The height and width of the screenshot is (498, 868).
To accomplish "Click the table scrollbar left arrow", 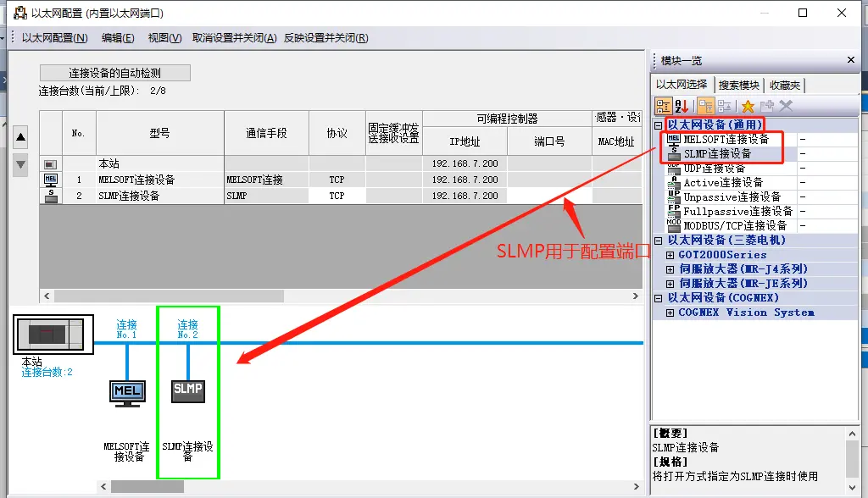I will point(47,296).
